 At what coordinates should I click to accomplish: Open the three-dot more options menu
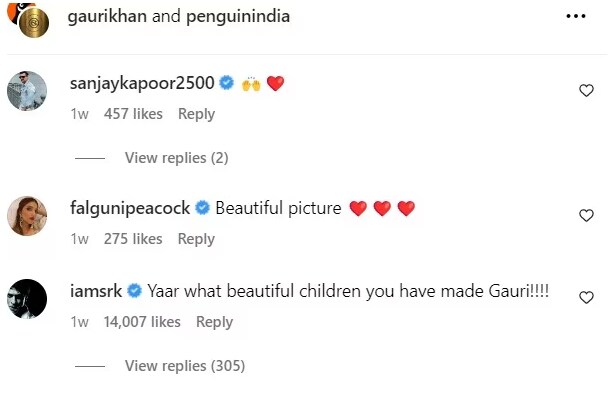coord(576,16)
